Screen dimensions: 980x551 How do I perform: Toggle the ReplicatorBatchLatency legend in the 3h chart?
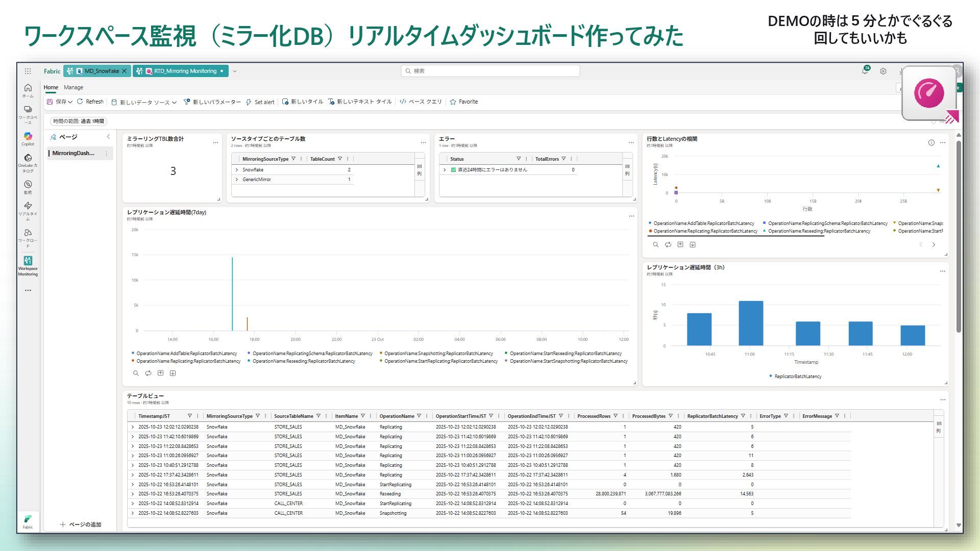(797, 377)
